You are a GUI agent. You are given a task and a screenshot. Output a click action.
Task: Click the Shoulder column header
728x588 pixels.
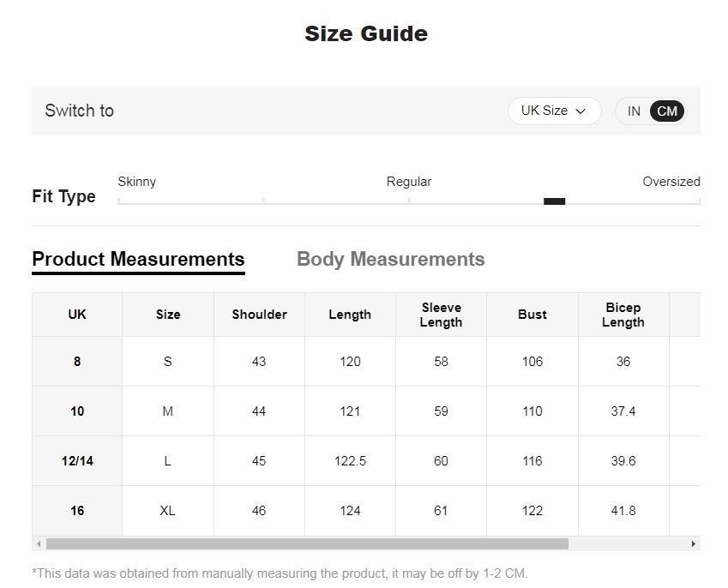259,315
